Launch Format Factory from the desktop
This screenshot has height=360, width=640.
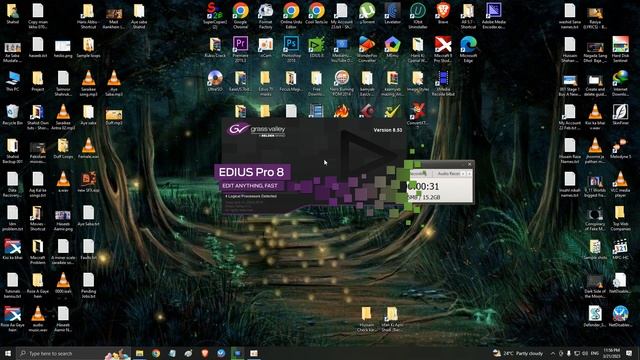266,16
